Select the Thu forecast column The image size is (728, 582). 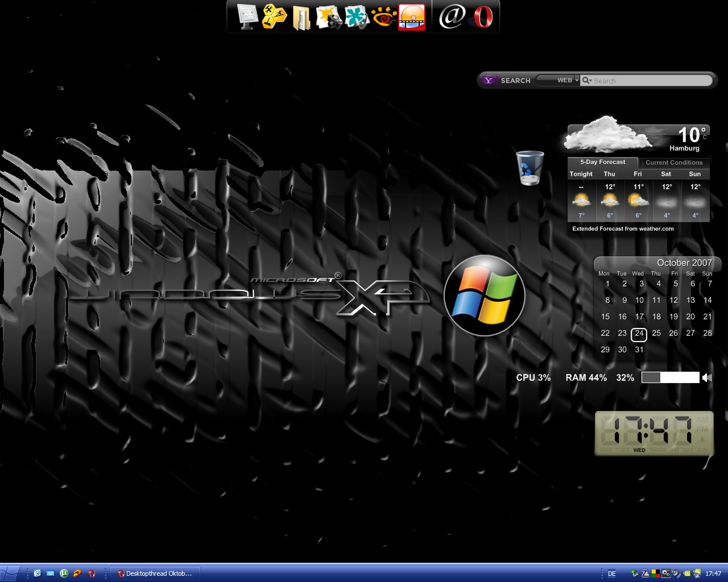(610, 196)
